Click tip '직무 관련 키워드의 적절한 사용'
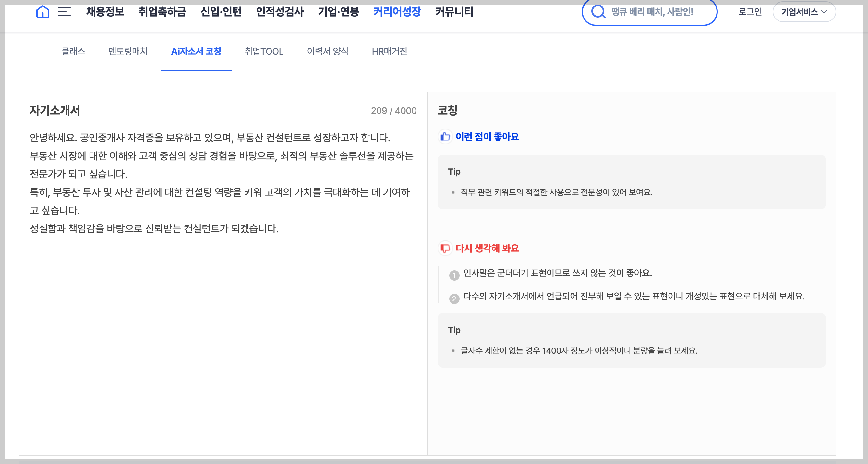The width and height of the screenshot is (868, 464). (557, 192)
